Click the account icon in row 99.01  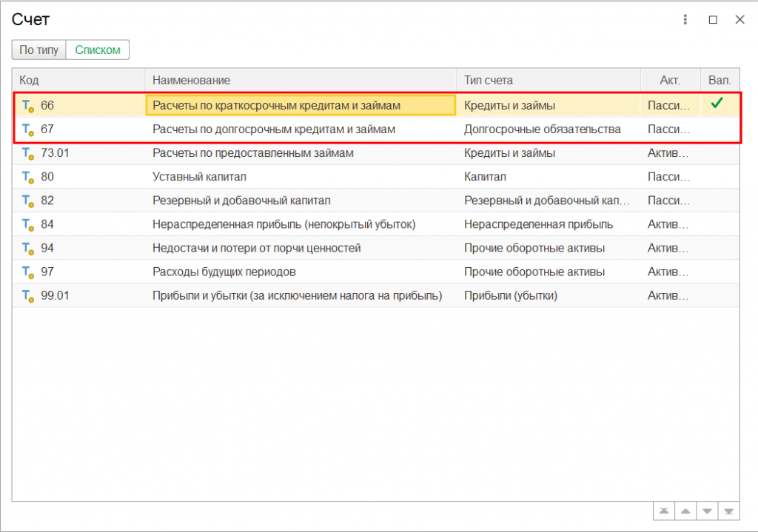coord(28,296)
